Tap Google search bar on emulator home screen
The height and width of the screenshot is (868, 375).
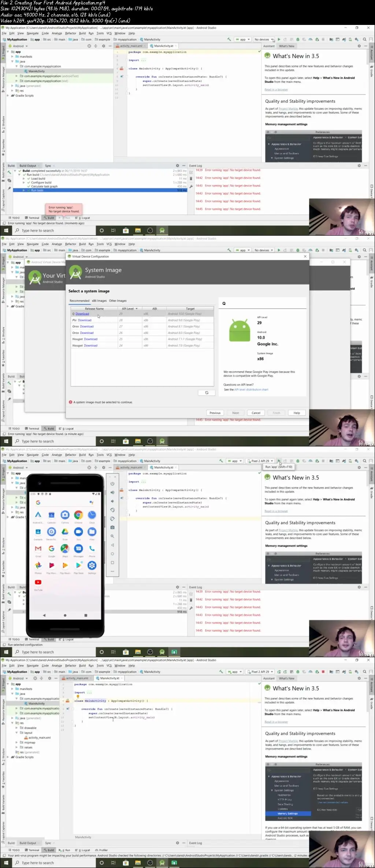[65, 503]
